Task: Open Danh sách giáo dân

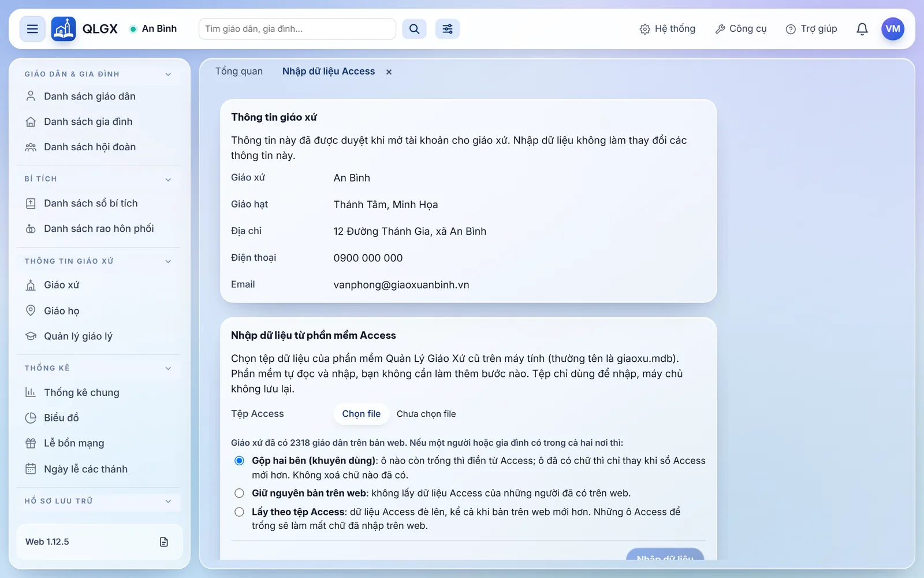Action: pos(99,97)
